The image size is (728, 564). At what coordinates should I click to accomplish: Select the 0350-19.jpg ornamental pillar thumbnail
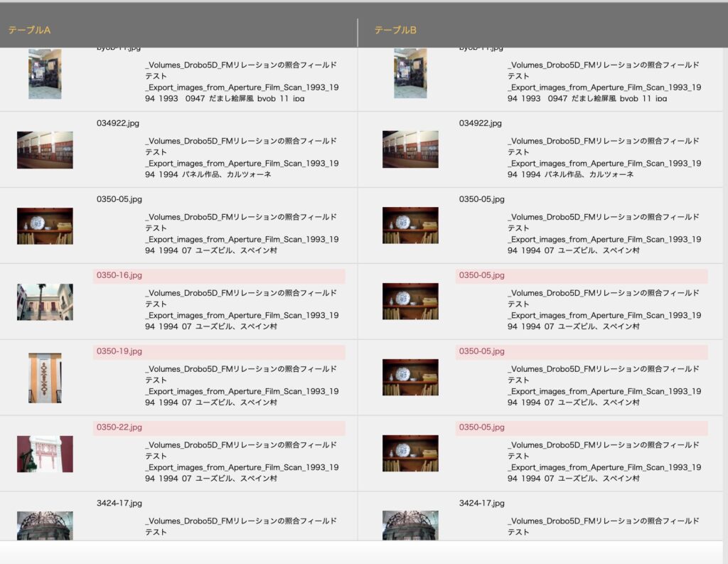[x=45, y=378]
